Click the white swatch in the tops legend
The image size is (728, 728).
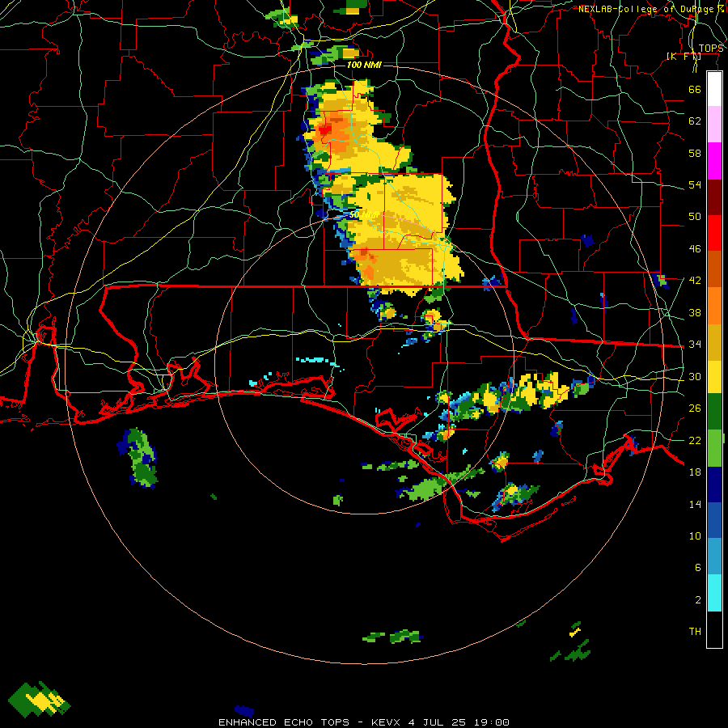(x=714, y=89)
